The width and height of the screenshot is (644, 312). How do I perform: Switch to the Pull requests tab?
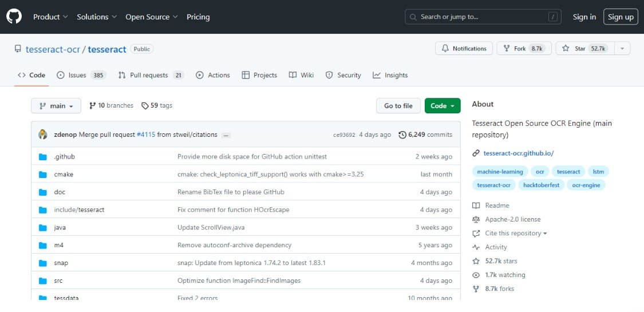151,75
